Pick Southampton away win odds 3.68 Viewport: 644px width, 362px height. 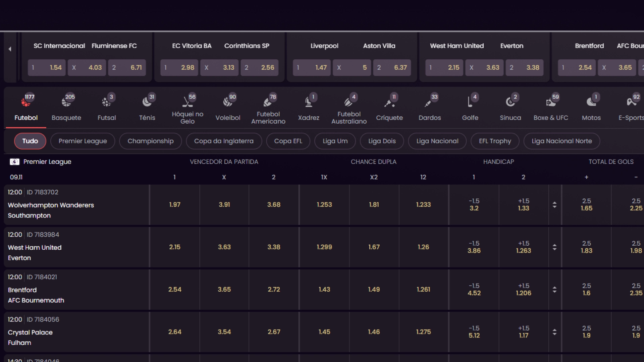point(274,205)
